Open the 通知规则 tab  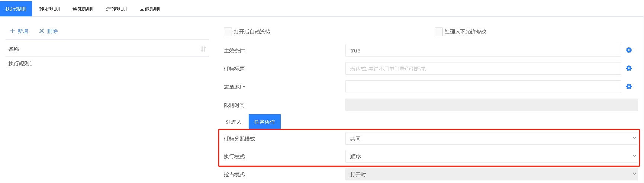point(83,9)
